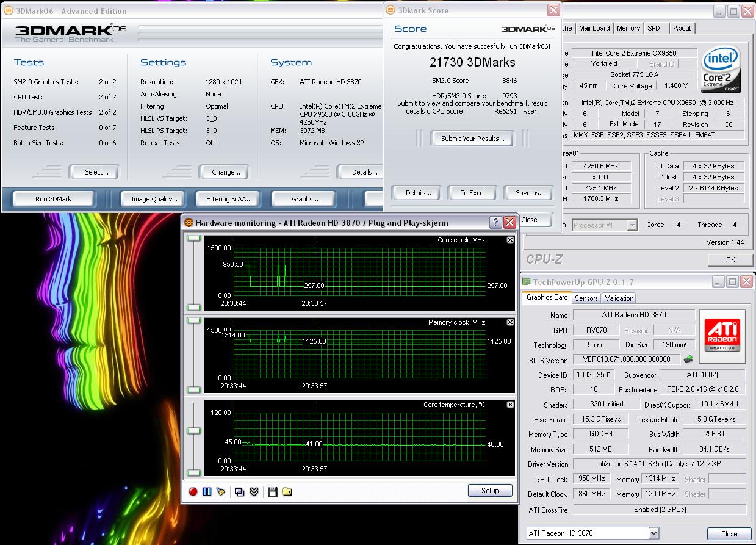Click the 'Core clock, MHz' graph label

click(x=461, y=240)
